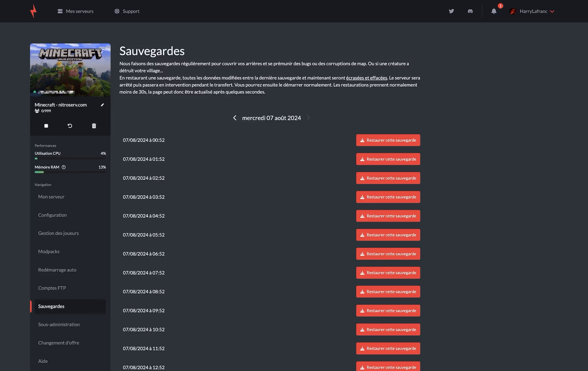This screenshot has width=588, height=371.
Task: Click the Sauvegardes page heading
Action: pyautogui.click(x=152, y=51)
